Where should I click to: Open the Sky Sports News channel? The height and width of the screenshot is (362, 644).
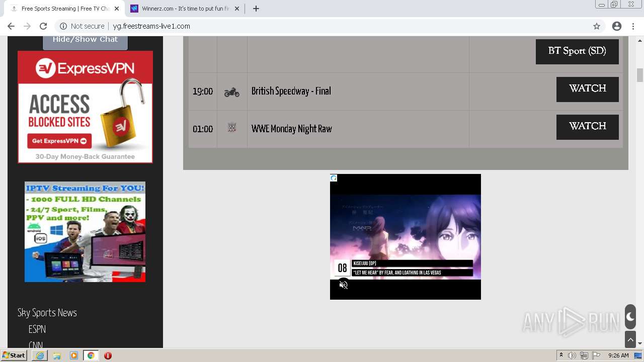click(47, 313)
